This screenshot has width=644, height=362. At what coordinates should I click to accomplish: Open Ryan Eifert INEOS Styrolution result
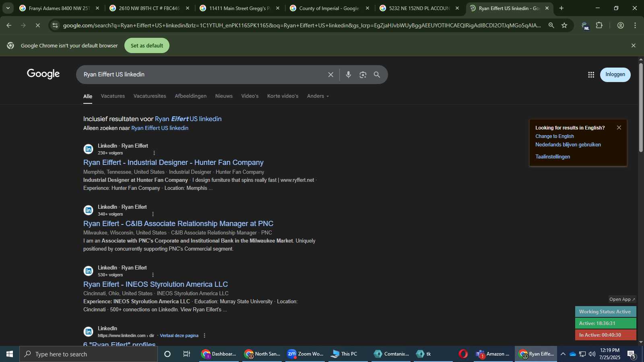155,284
